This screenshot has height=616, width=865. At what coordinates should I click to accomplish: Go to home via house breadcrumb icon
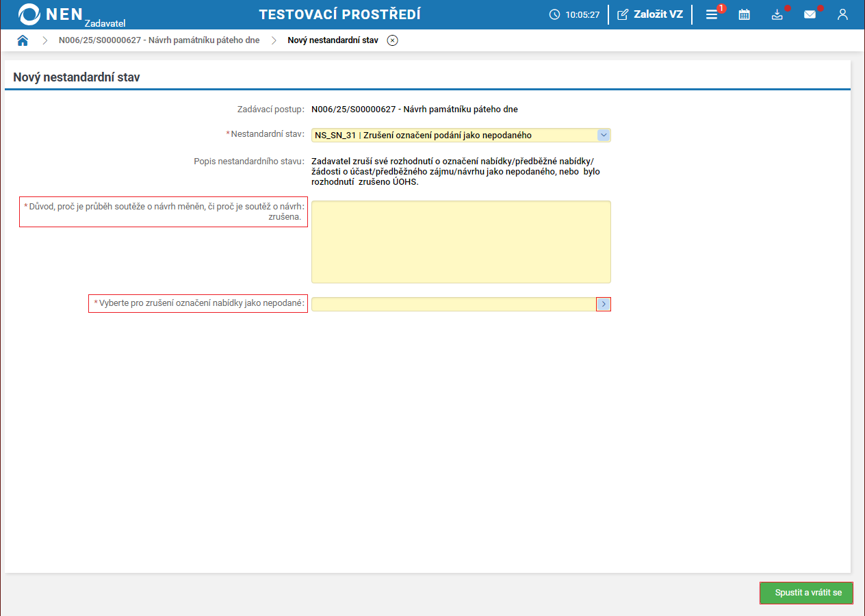point(23,40)
